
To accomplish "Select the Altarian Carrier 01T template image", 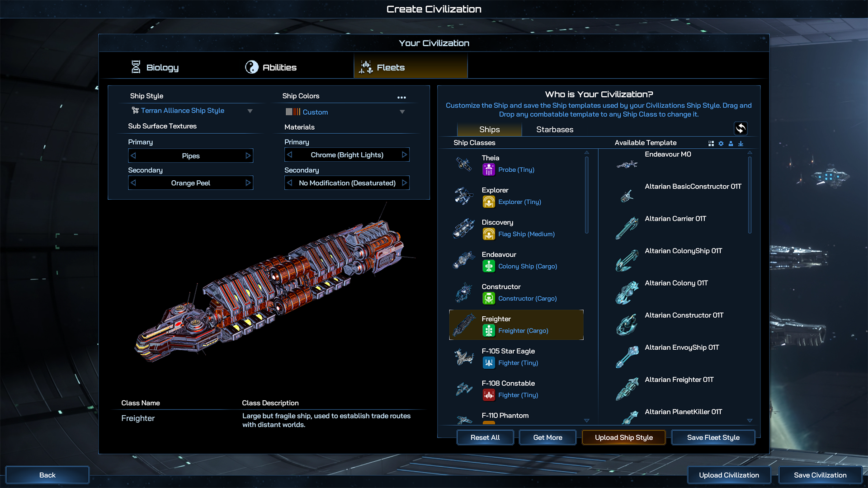I will click(627, 228).
